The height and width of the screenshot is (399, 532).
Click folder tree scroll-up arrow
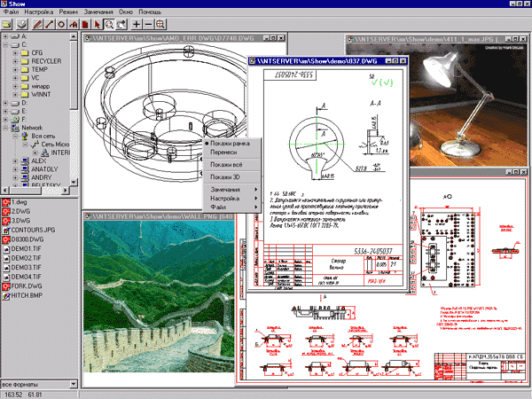point(74,36)
